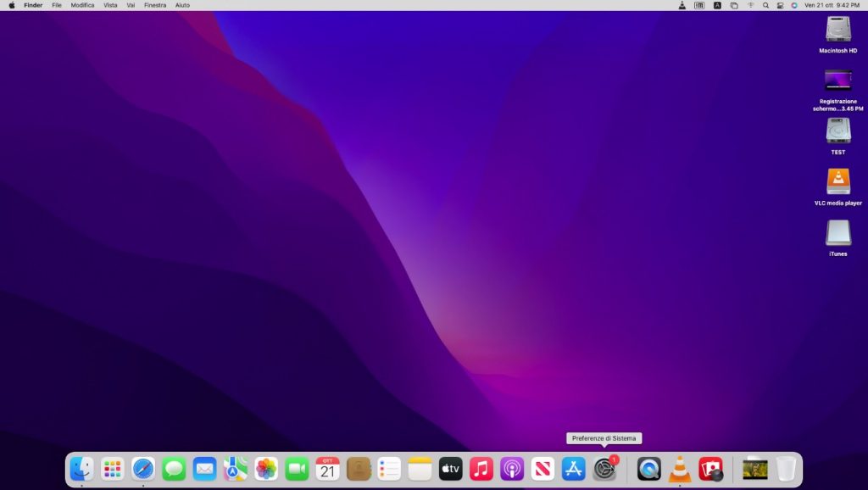Open the Messages app in Dock
The width and height of the screenshot is (868, 490).
tap(174, 468)
